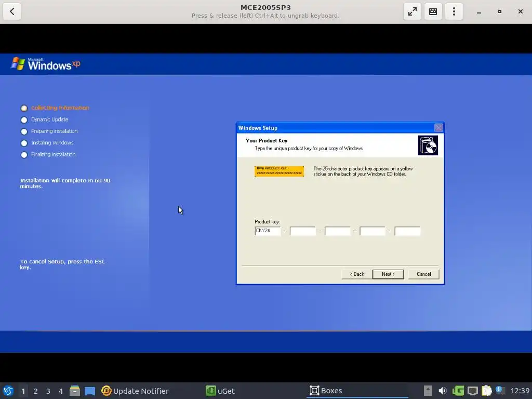
Task: Click the Dynamic Update step bullet
Action: click(24, 120)
